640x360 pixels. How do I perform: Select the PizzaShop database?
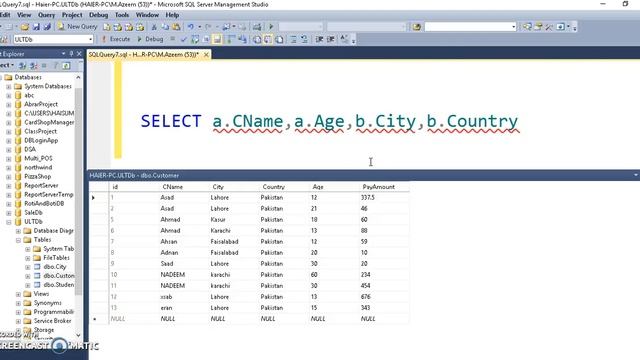coord(38,177)
